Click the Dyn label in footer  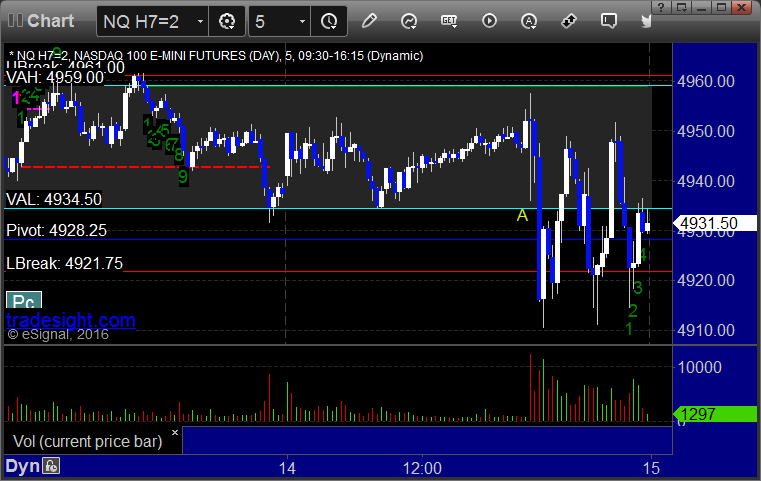(22, 466)
